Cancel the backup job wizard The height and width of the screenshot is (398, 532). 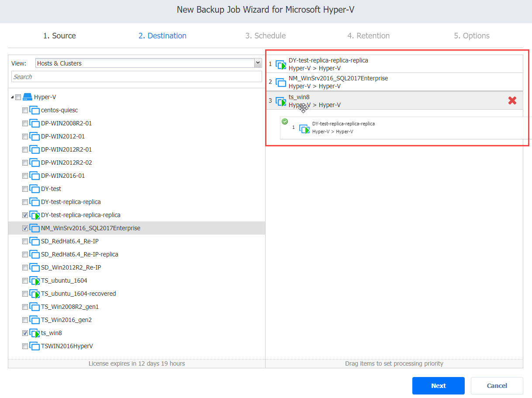[497, 386]
